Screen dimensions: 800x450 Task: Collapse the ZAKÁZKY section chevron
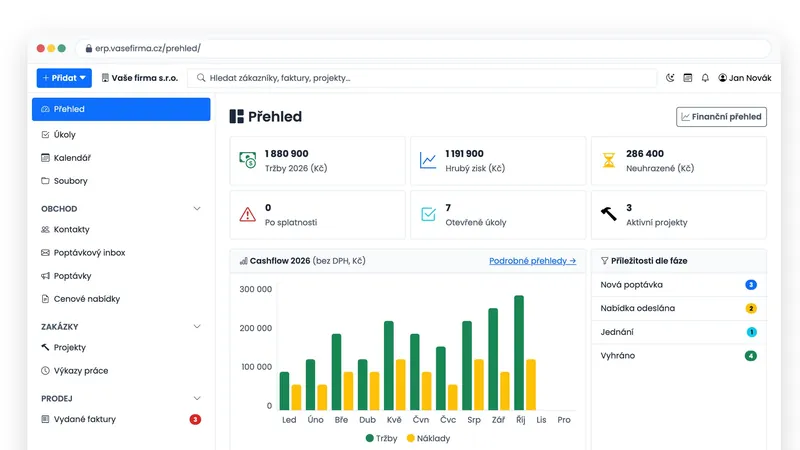click(x=197, y=327)
